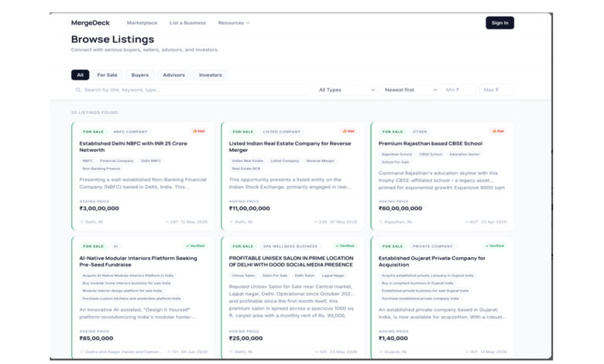Switch to the For Sale tab
604x364 pixels.
(107, 74)
